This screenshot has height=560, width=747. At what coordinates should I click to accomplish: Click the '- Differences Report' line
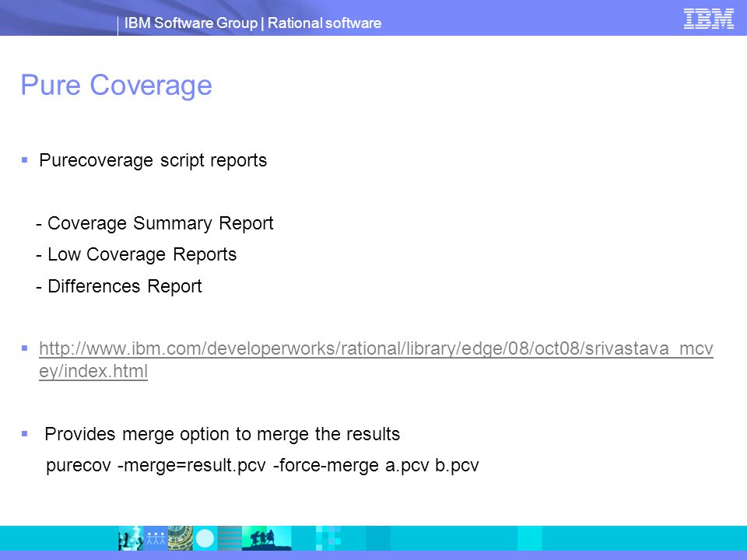click(119, 286)
